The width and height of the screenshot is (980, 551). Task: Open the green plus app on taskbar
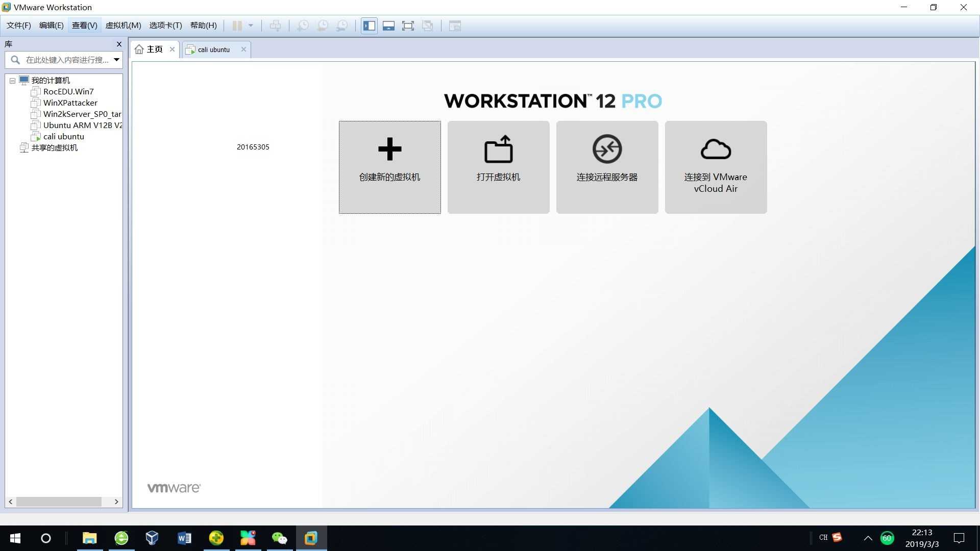[216, 538]
